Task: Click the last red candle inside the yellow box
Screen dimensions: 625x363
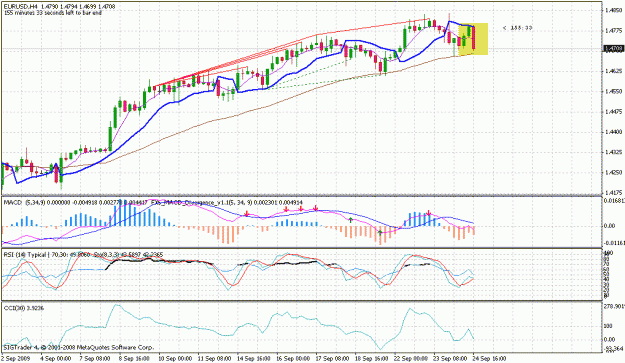Action: 474,37
